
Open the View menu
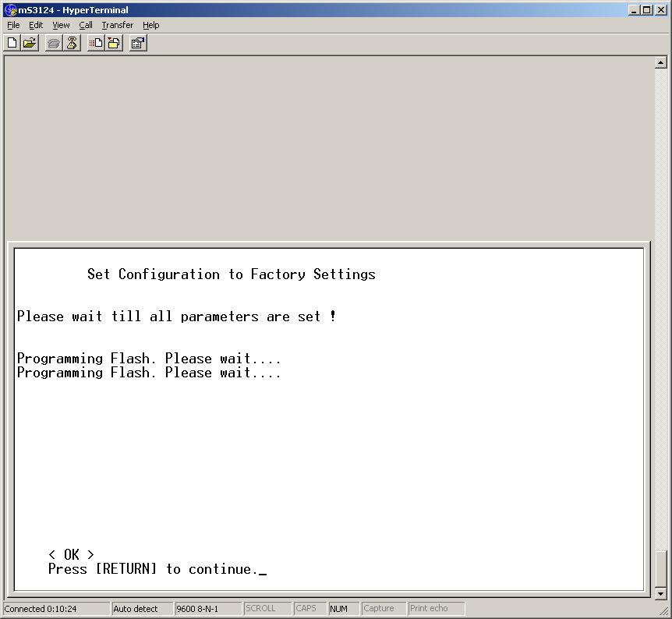[61, 25]
